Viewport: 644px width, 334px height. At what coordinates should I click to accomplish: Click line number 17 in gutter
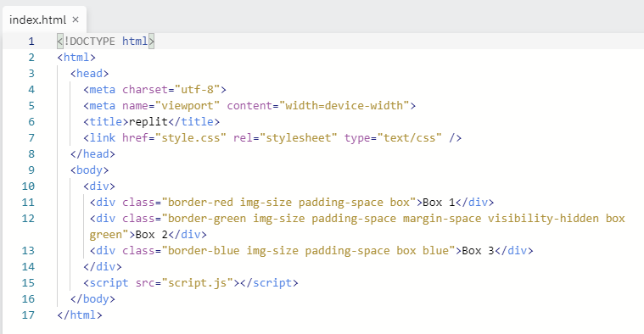(x=28, y=315)
